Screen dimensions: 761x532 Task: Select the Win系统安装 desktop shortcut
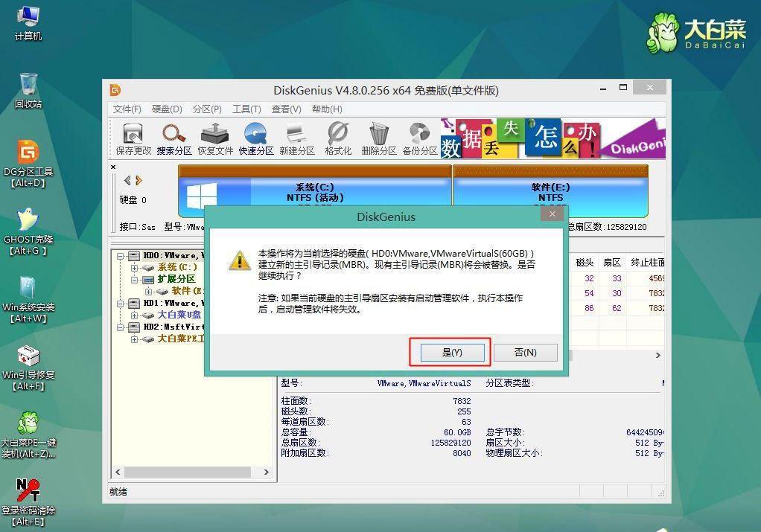click(28, 300)
